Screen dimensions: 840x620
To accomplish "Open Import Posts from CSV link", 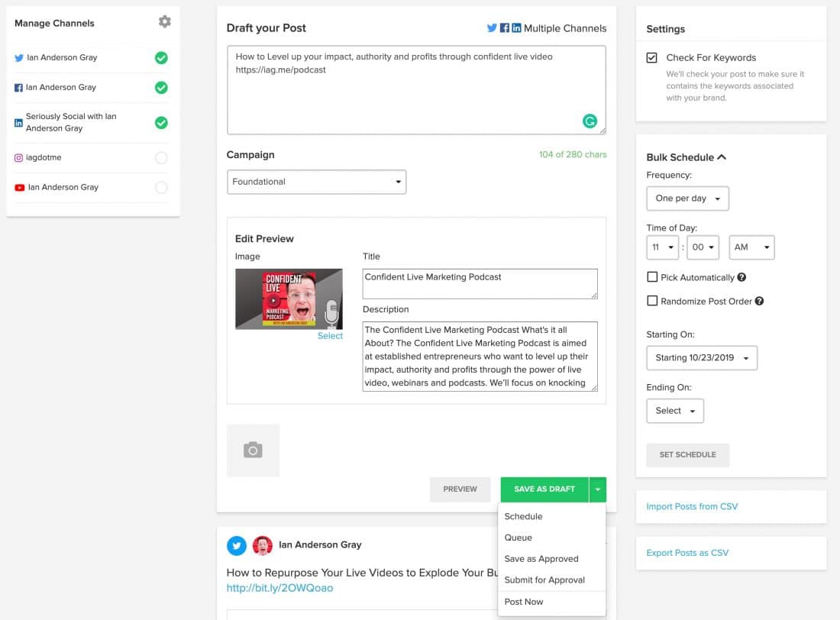I will point(692,506).
